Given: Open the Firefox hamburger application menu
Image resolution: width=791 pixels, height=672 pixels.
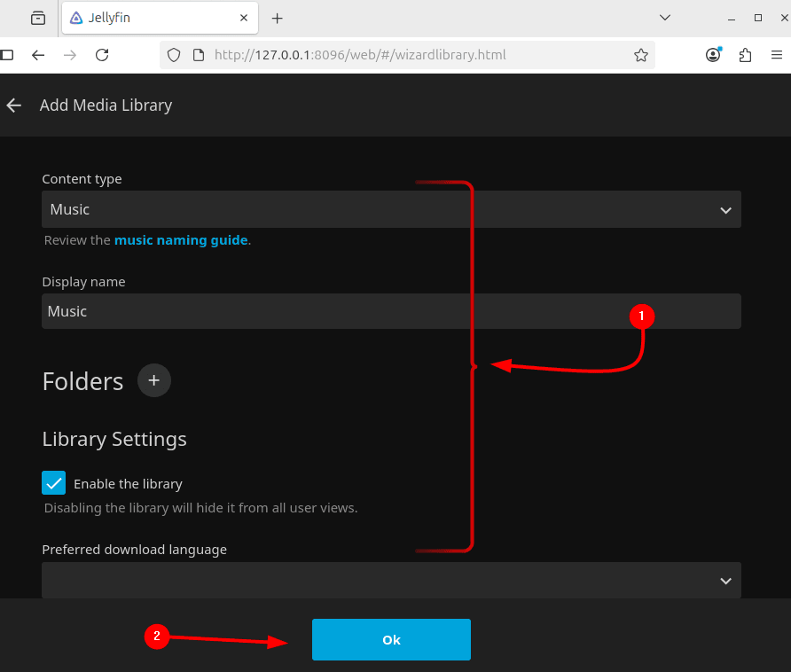Looking at the screenshot, I should tap(777, 55).
